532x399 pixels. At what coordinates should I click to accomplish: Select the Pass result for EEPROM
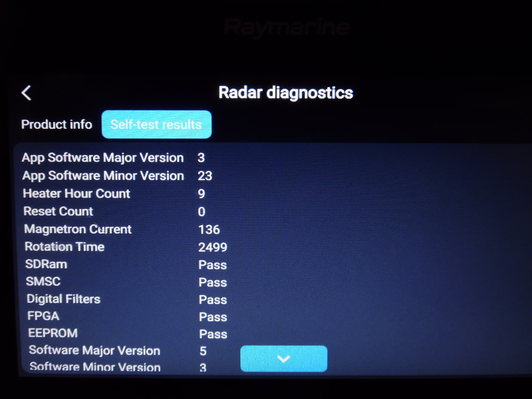click(213, 334)
